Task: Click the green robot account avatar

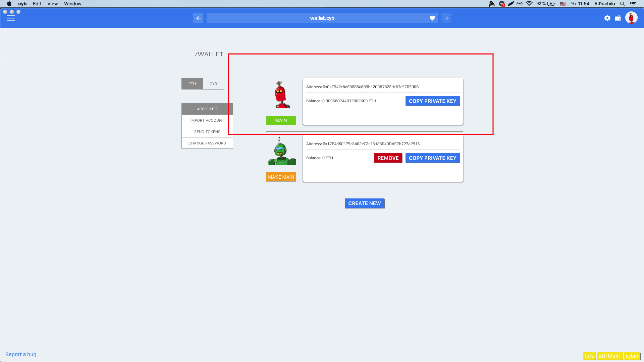Action: 281,151
